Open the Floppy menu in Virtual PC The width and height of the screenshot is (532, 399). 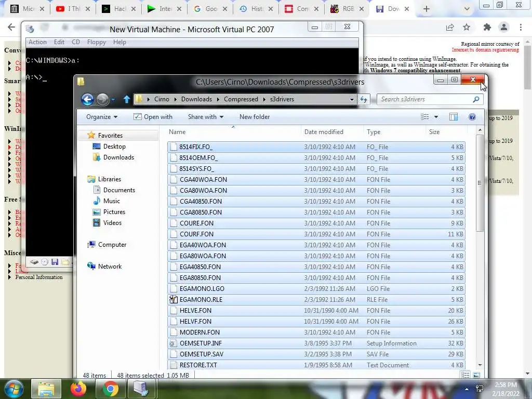pos(96,42)
